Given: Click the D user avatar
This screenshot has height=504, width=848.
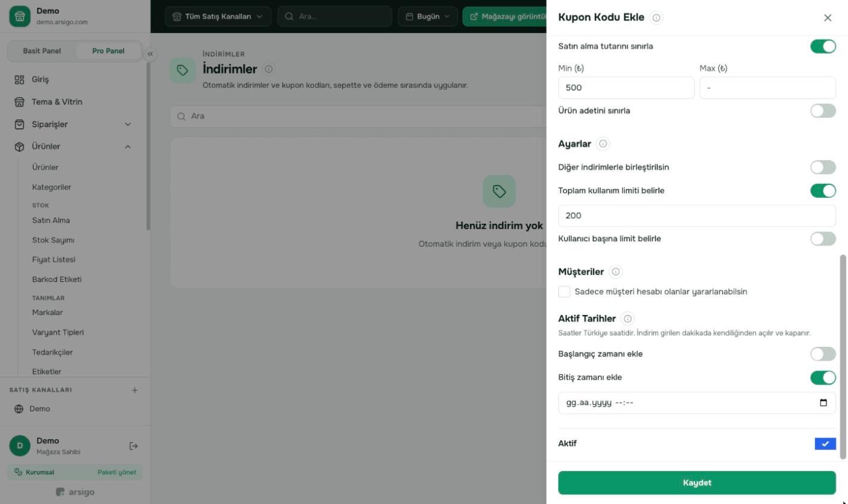Looking at the screenshot, I should point(20,446).
